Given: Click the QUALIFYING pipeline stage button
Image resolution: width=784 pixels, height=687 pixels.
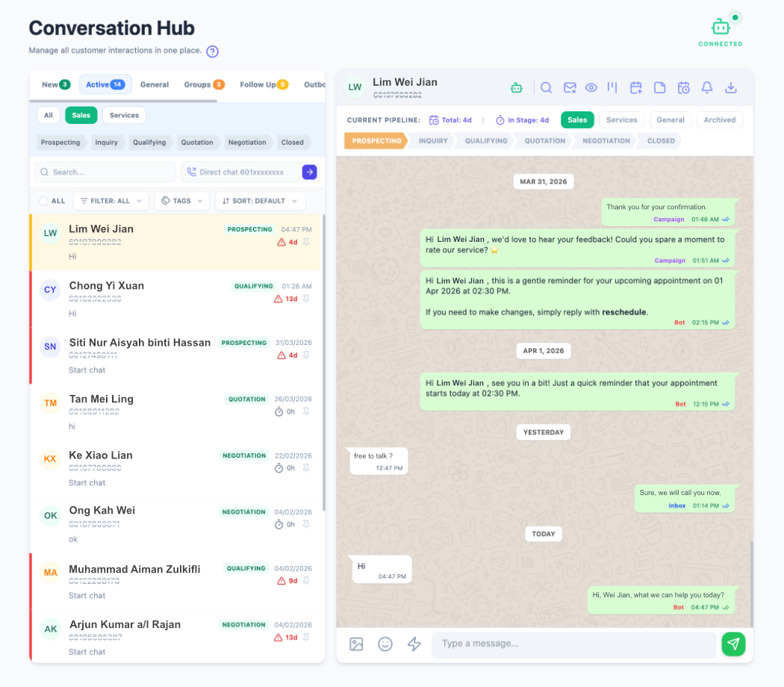Looking at the screenshot, I should click(x=486, y=140).
